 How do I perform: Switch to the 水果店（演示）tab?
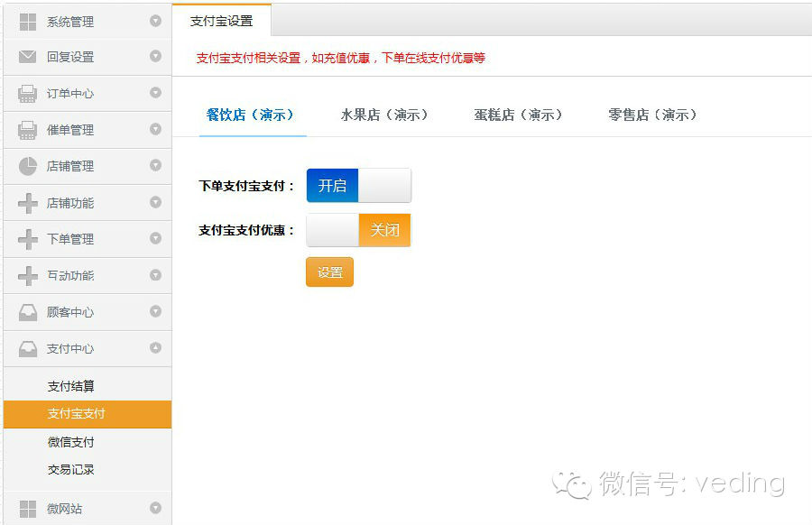click(384, 115)
